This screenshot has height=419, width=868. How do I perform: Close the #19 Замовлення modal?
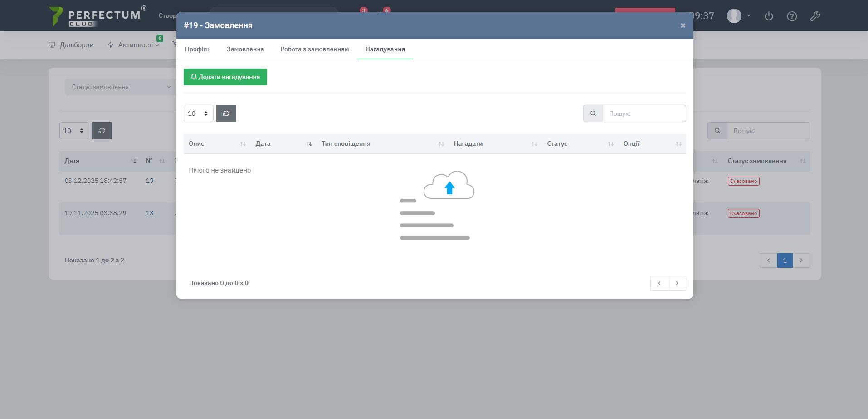[683, 25]
